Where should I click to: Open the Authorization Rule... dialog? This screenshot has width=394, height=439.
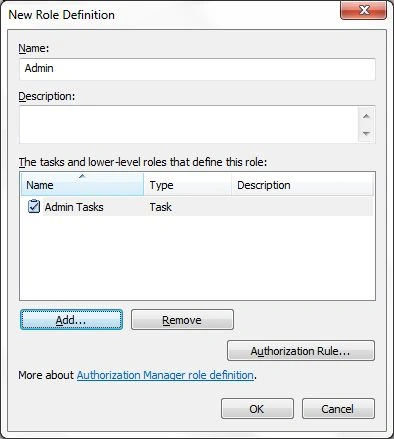[x=301, y=351]
